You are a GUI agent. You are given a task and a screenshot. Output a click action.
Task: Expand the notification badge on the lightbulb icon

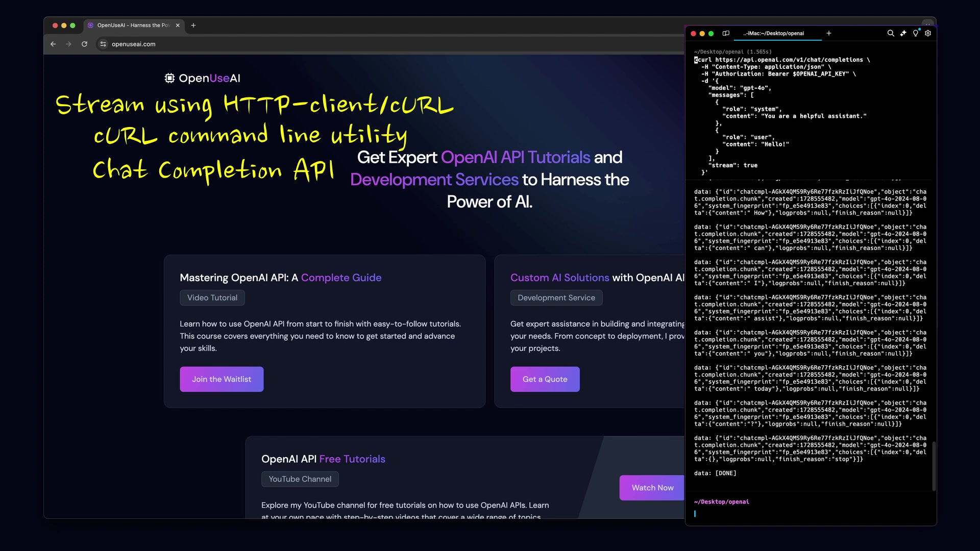pyautogui.click(x=919, y=29)
